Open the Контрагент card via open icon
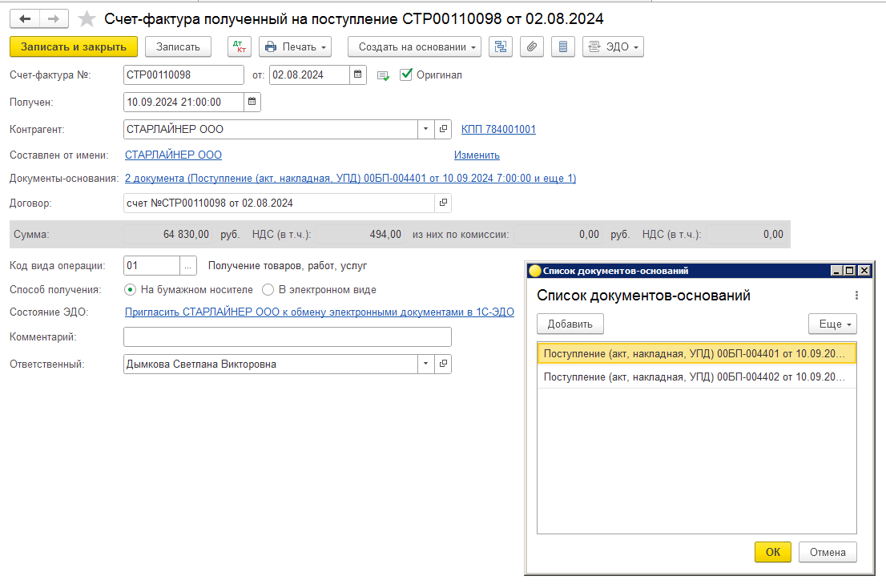Viewport: 886px width, 588px height. [443, 129]
